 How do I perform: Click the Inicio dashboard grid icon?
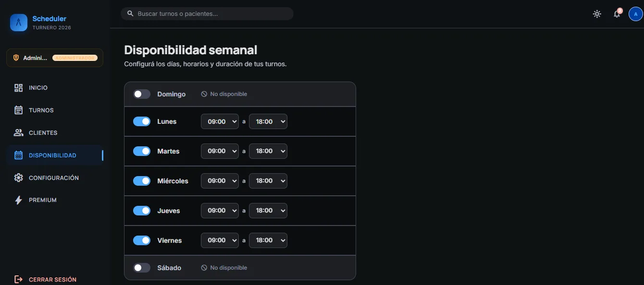coord(19,88)
